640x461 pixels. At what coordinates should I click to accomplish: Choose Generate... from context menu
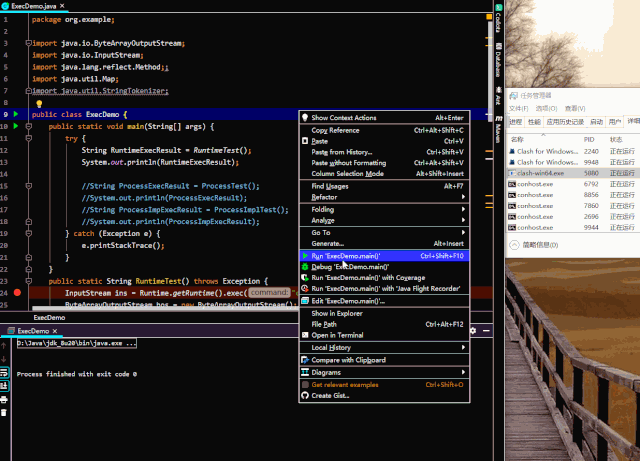(384, 243)
